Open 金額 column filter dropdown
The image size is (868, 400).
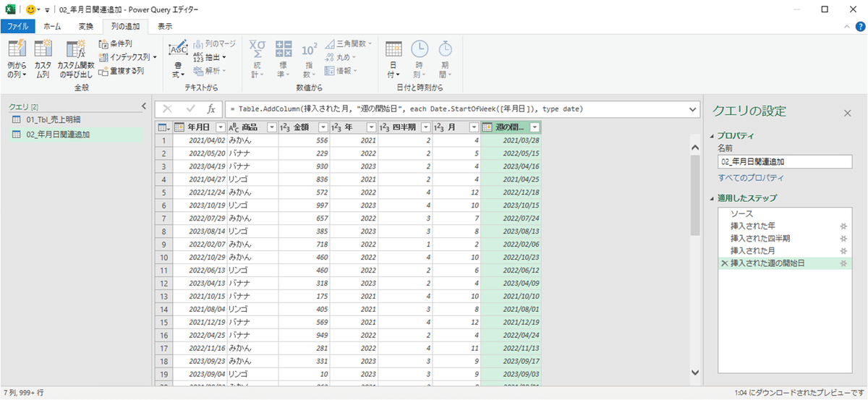322,127
